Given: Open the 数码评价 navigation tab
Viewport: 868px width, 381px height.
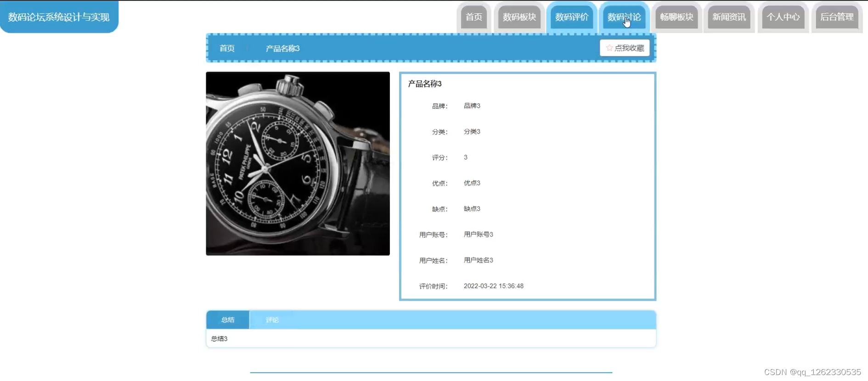Looking at the screenshot, I should pos(572,17).
